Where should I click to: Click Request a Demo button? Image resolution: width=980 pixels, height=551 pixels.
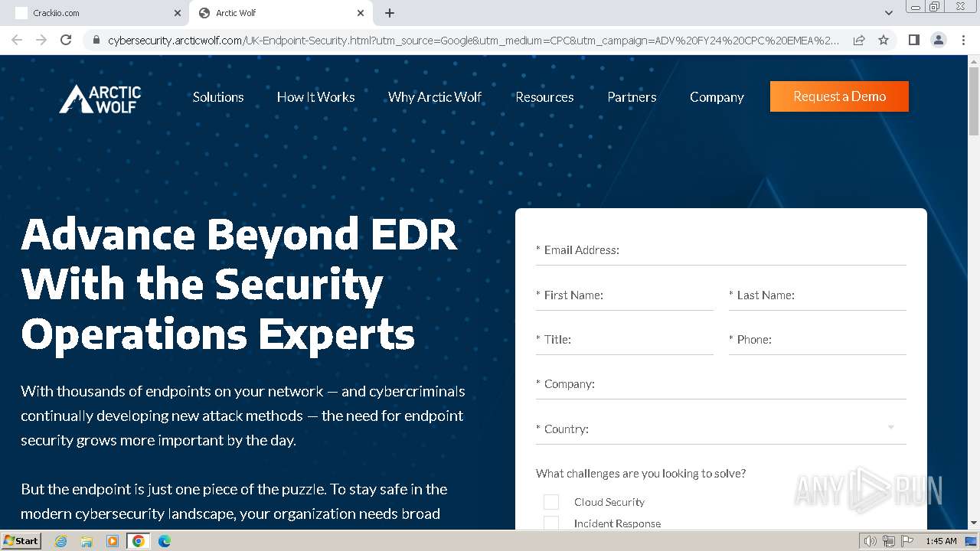[x=839, y=96]
